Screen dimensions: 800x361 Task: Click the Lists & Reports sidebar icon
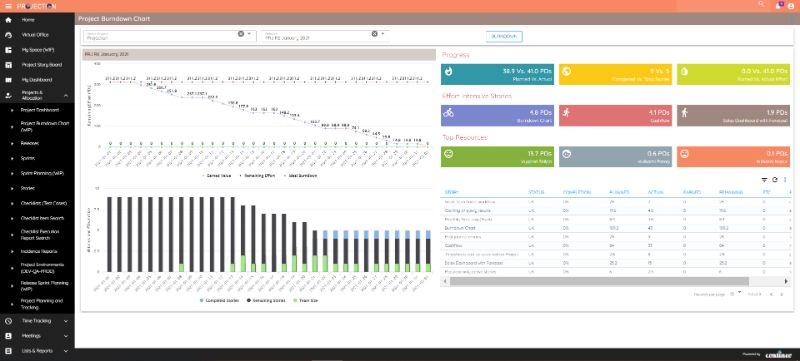coord(8,351)
